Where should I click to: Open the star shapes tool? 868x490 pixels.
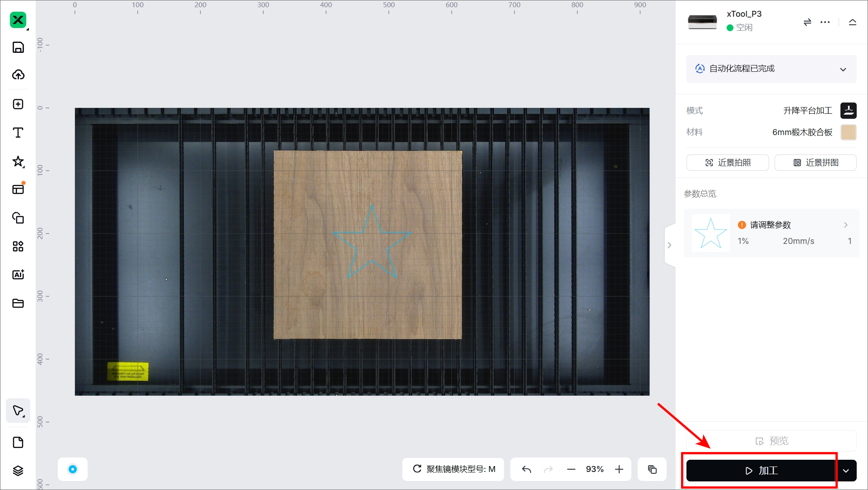coord(18,161)
